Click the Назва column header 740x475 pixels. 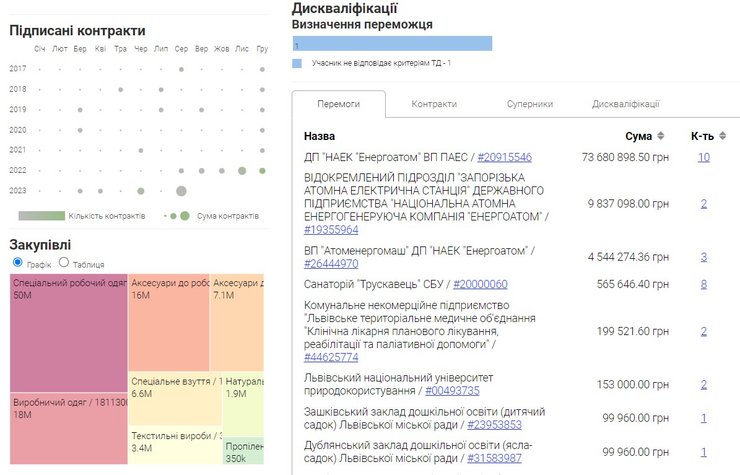coord(319,136)
